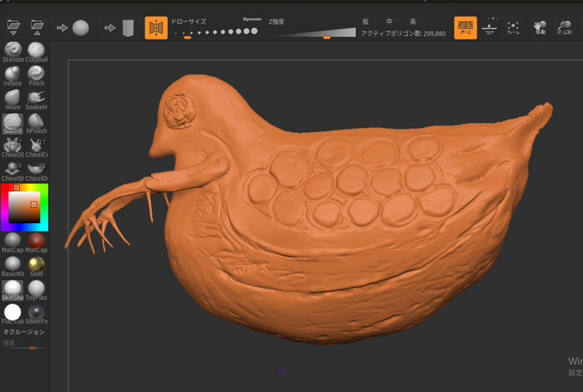
Task: Select the Pinch brush
Action: pos(36,76)
